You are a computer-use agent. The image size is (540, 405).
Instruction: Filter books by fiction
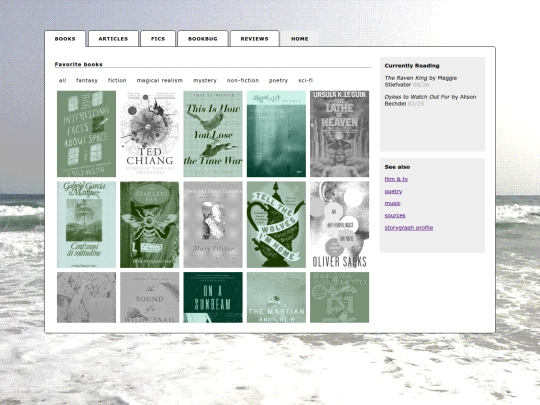(x=117, y=80)
